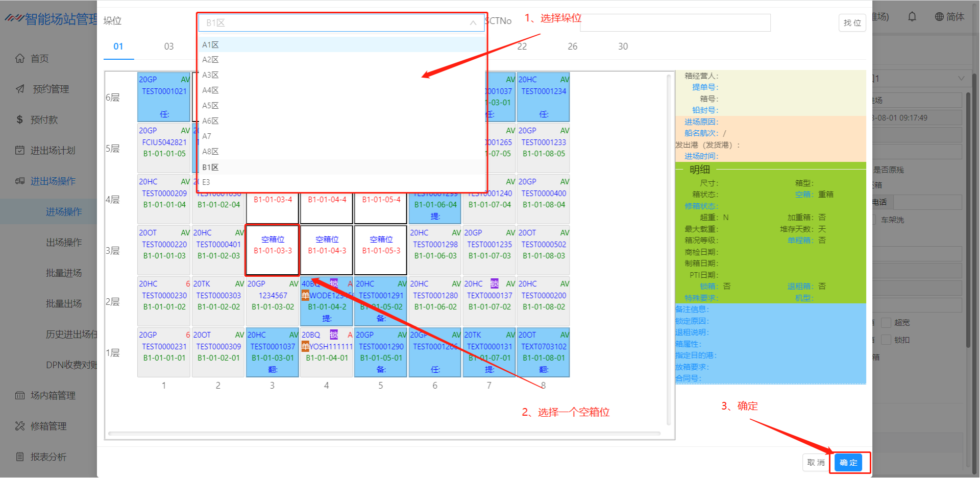Image resolution: width=980 pixels, height=478 pixels.
Task: Click the container icon for 场内箱管理
Action: pos(20,396)
